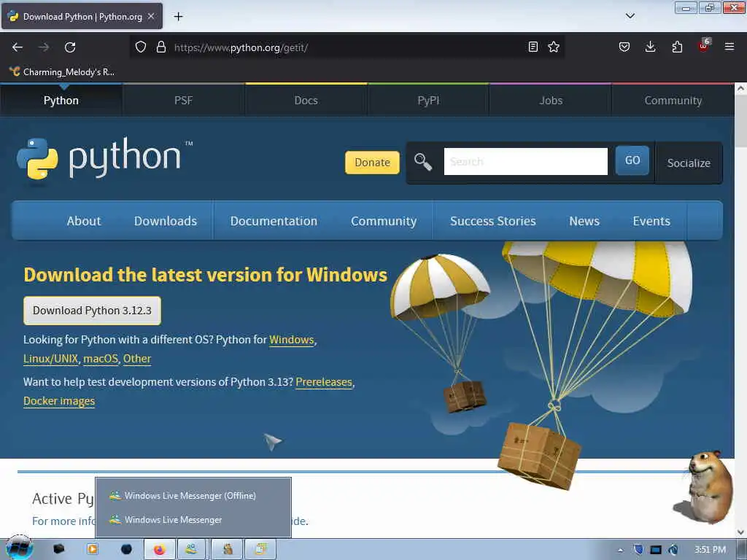Select the Community top site tab
The height and width of the screenshot is (560, 747).
(673, 100)
